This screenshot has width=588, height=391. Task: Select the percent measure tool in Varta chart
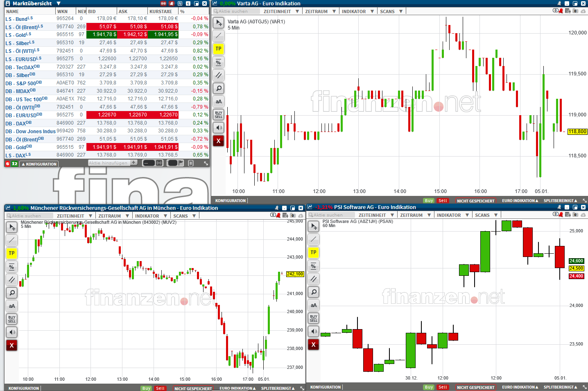coord(219,62)
